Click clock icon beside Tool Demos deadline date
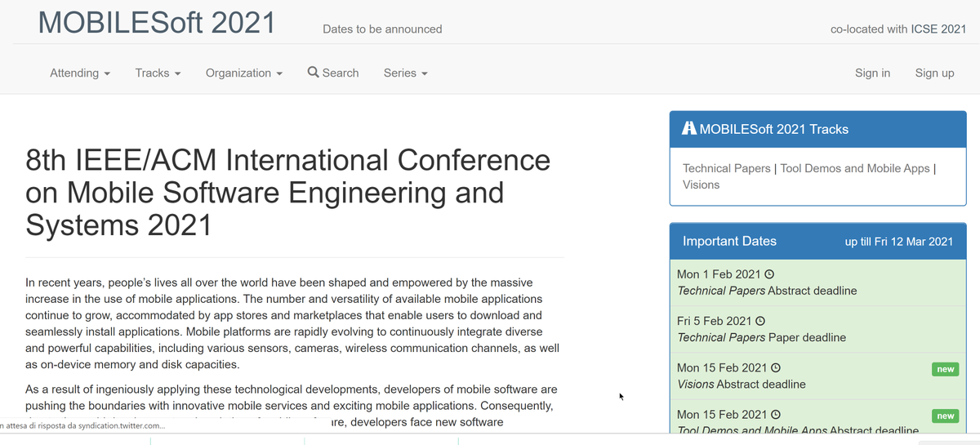The height and width of the screenshot is (445, 980). coord(776,415)
